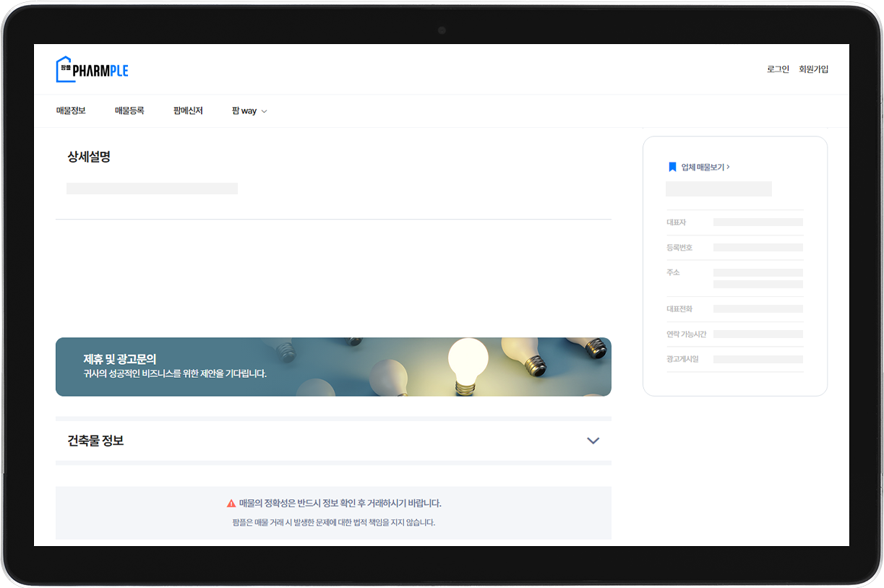
Task: Open the 회원가입 link
Action: (x=813, y=69)
